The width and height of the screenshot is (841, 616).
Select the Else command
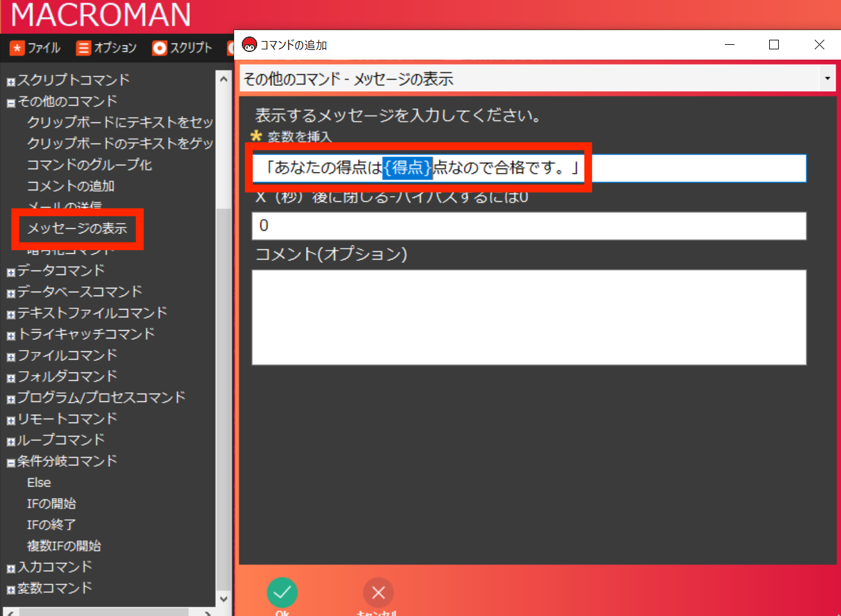(38, 482)
